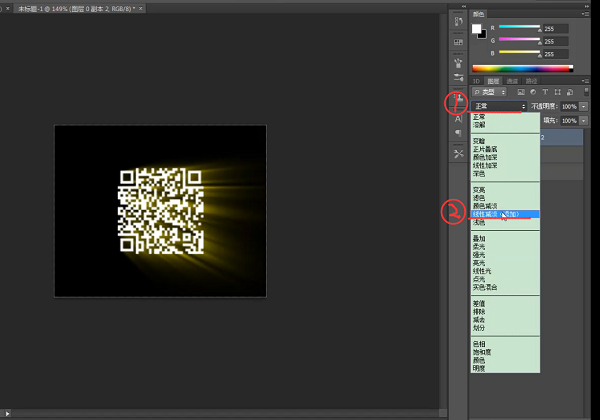Collapse the icon dock with double arrows

[x=464, y=7]
